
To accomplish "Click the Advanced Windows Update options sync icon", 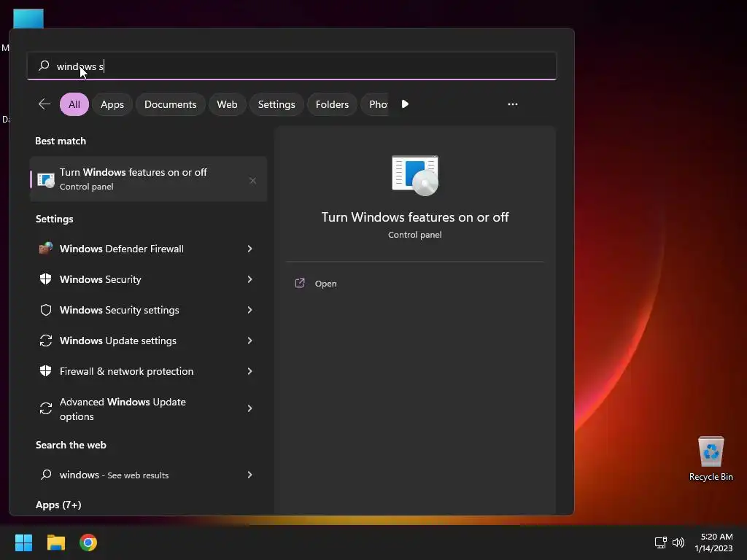I will [46, 408].
